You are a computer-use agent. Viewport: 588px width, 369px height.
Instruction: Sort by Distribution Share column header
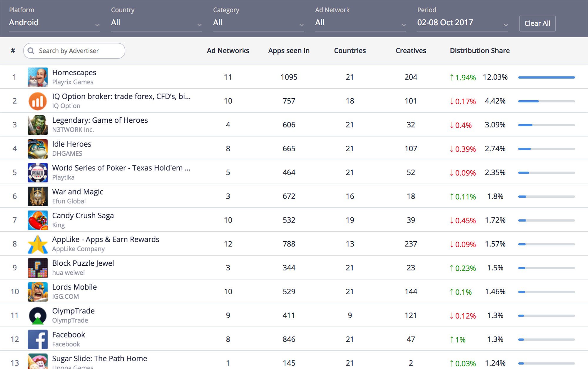(x=480, y=51)
